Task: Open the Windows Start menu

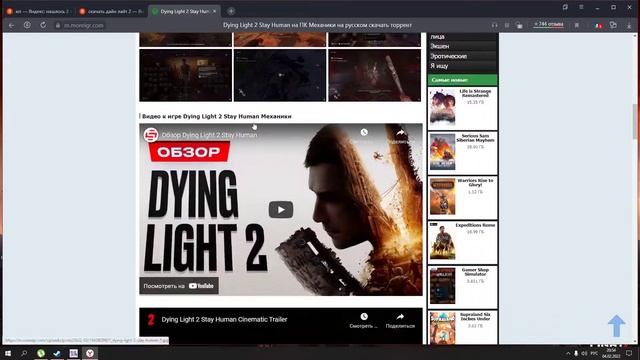Action: point(8,353)
